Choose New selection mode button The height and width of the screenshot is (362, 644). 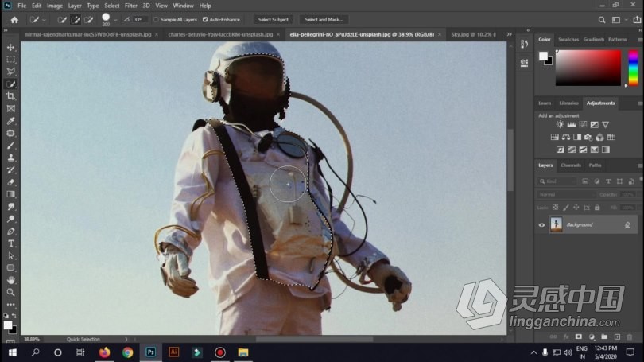coord(62,20)
